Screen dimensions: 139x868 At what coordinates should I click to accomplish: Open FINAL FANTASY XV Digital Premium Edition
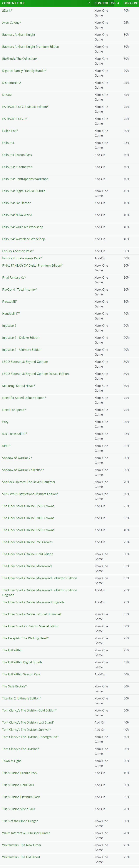[32, 265]
